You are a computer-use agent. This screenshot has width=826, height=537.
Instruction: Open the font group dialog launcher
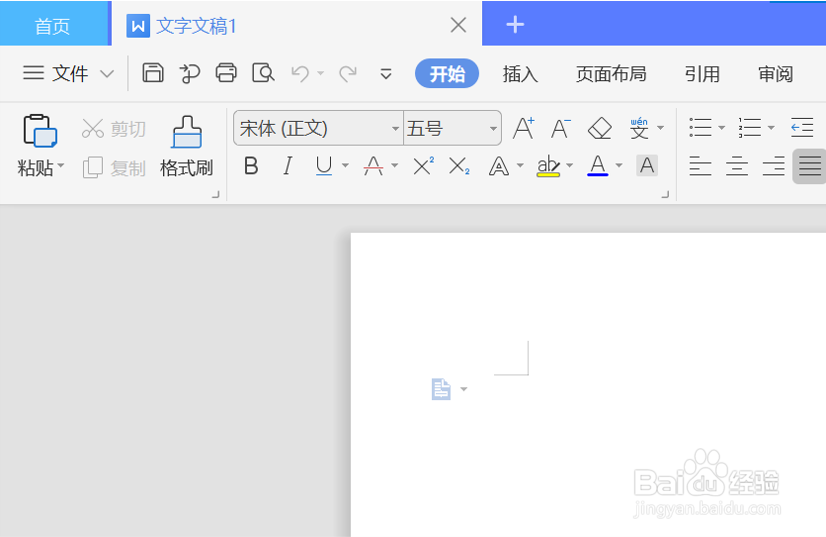tap(665, 194)
